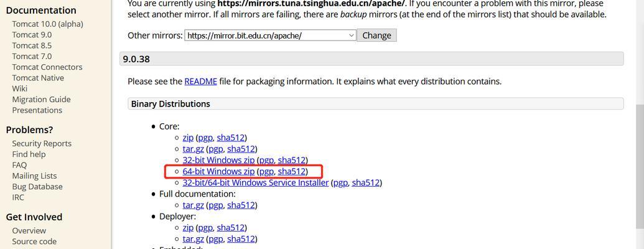
Task: Open pgp signature for the Core zip
Action: click(205, 138)
